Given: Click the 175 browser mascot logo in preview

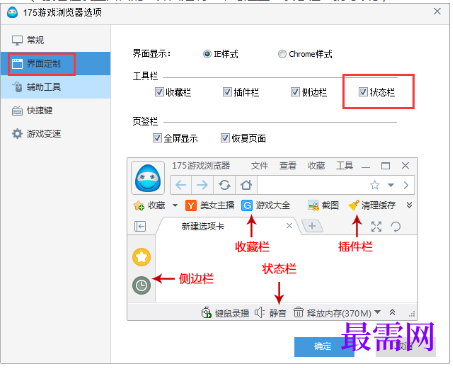Looking at the screenshot, I should coord(148,178).
